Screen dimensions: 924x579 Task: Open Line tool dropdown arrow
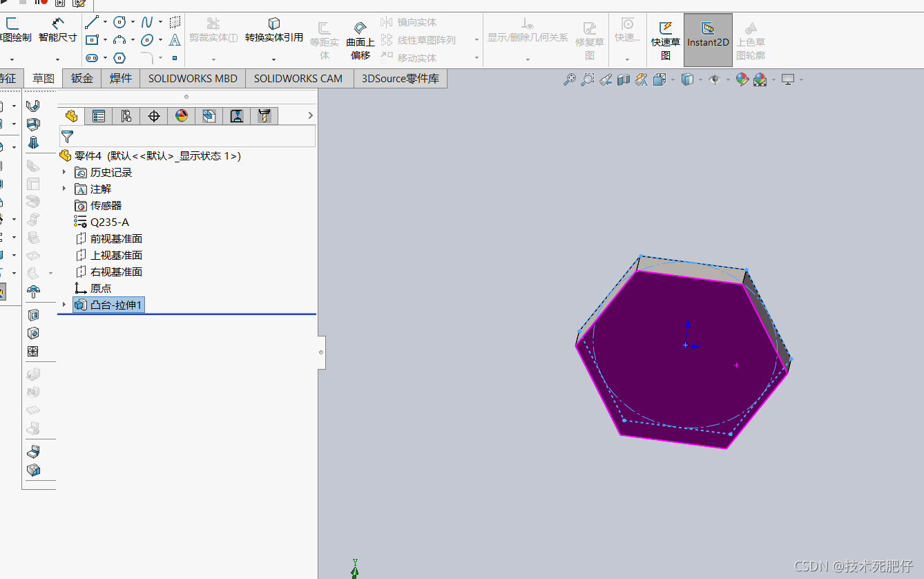tap(105, 22)
